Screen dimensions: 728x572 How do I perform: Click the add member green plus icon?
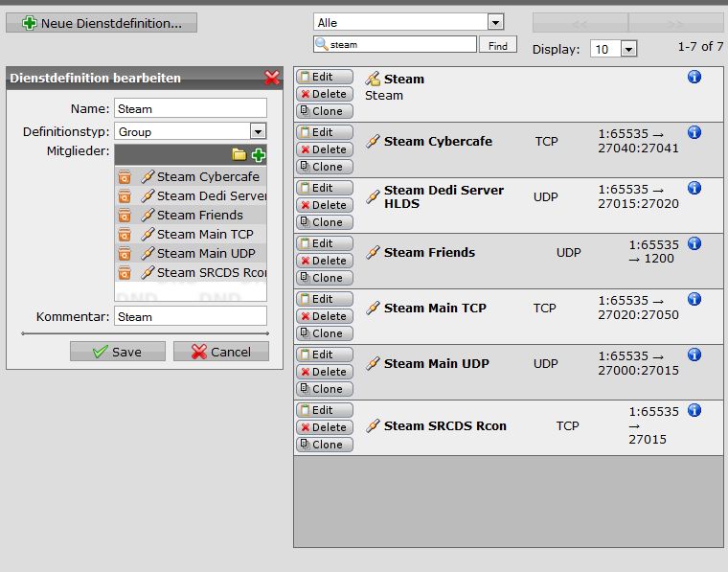pos(259,154)
